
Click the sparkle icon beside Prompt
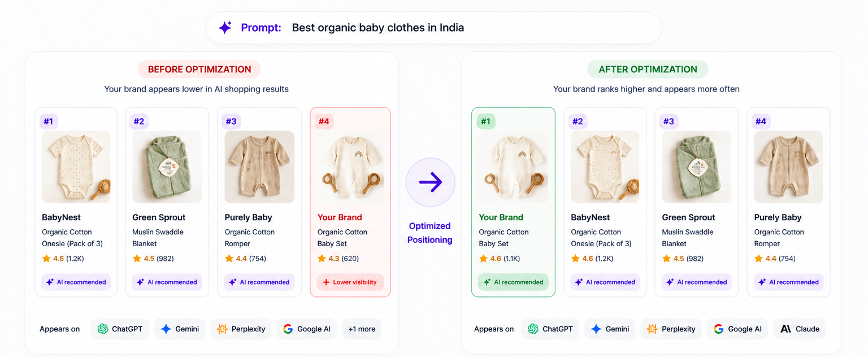tap(225, 28)
